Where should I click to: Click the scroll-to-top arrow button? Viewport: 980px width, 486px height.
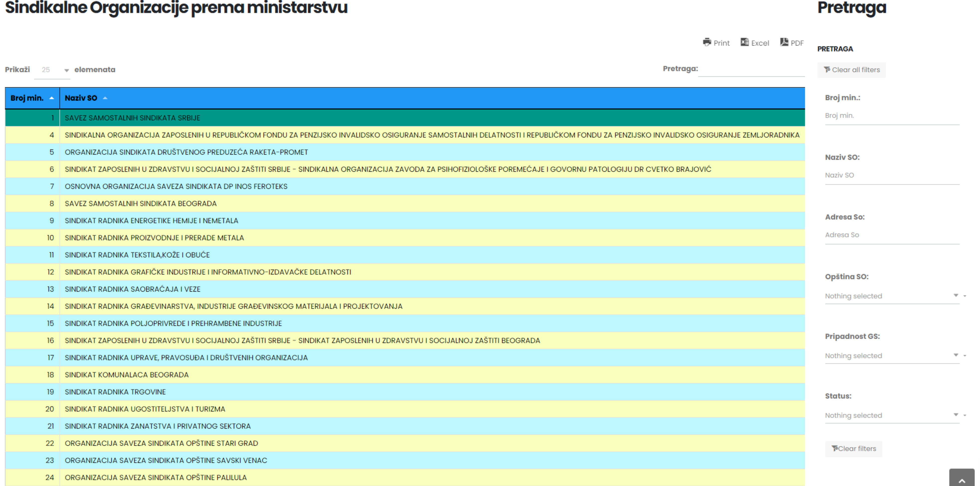coord(962,478)
